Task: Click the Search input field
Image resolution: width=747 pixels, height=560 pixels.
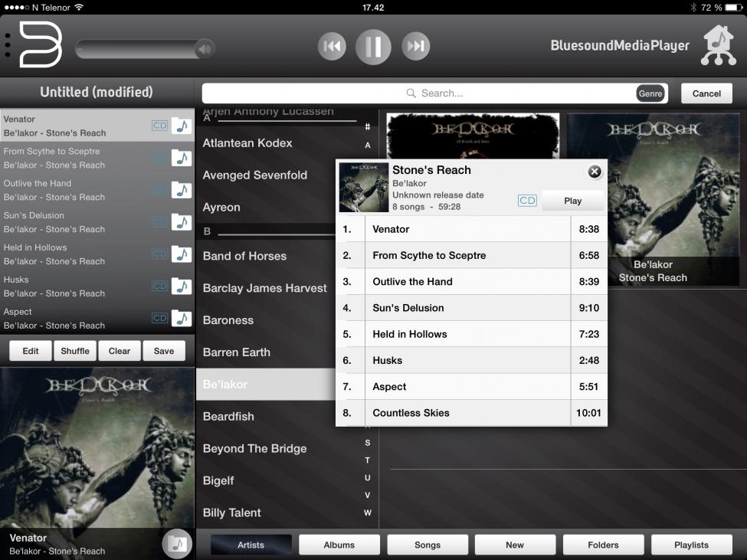Action: tap(434, 93)
